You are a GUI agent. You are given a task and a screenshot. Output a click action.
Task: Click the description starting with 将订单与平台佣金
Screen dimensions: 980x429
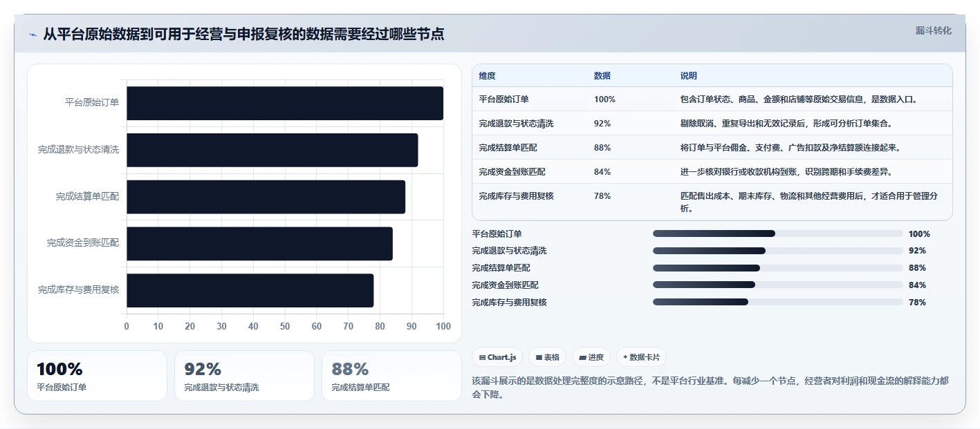click(x=791, y=148)
